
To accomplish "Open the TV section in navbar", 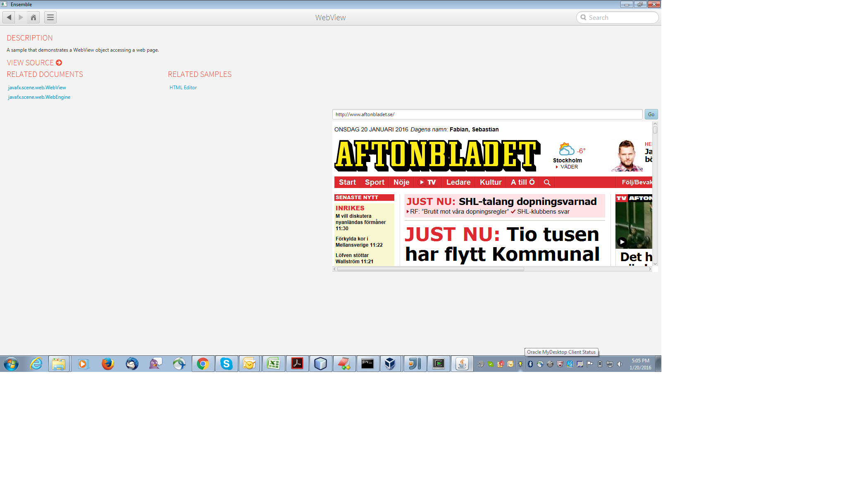I will [428, 182].
